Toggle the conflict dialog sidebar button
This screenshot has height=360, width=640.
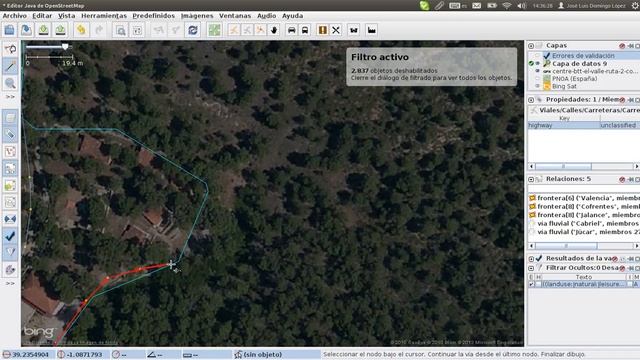(10, 219)
